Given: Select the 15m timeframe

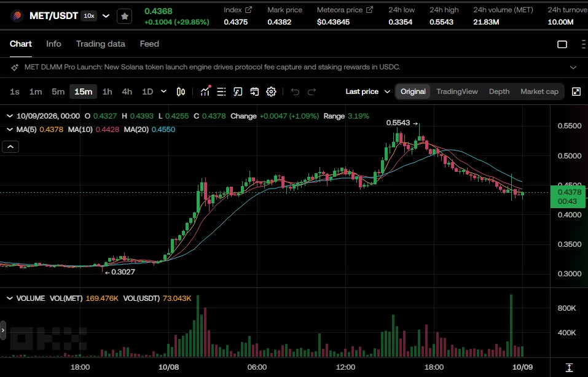Looking at the screenshot, I should (x=83, y=91).
